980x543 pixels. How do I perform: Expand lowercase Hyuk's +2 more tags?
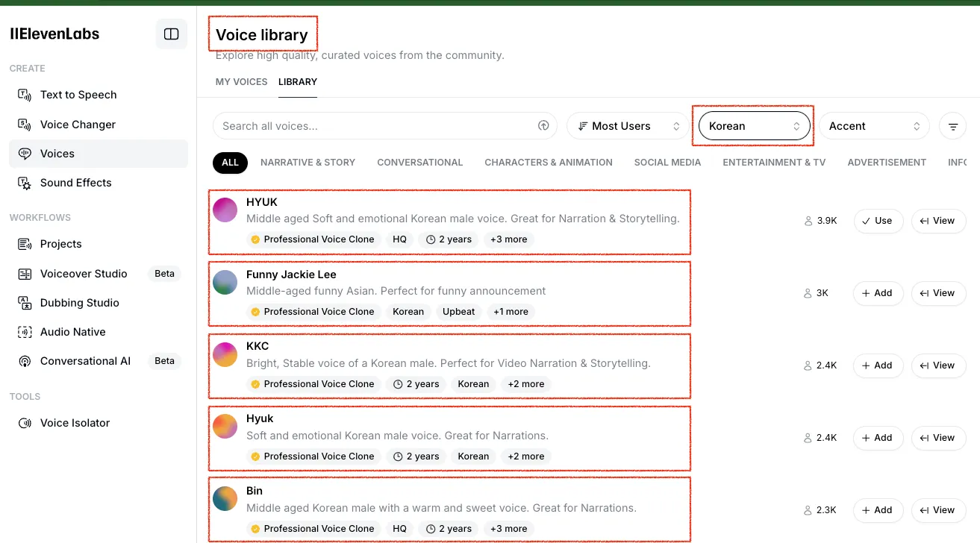(x=526, y=456)
